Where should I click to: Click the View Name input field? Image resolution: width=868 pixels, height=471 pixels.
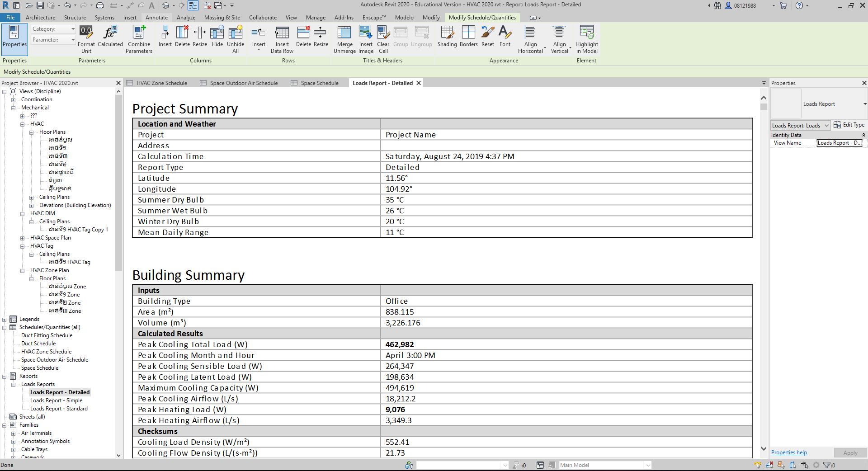(x=839, y=143)
